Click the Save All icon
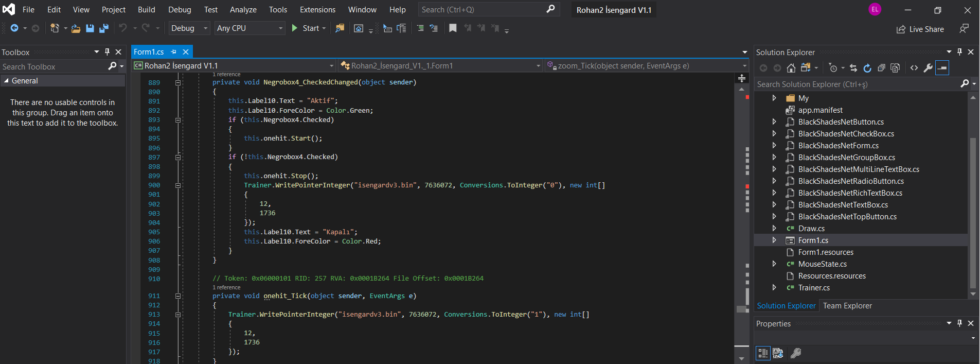The width and height of the screenshot is (980, 364). click(x=104, y=28)
